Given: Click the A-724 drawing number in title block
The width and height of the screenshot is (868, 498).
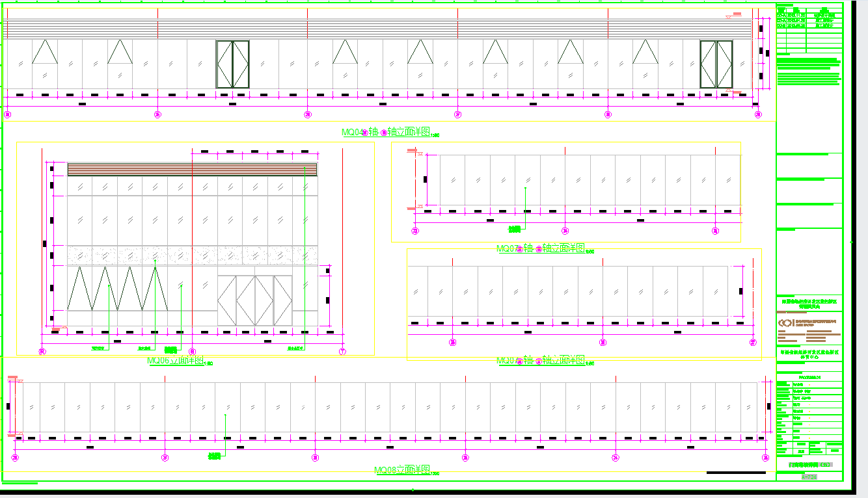Looking at the screenshot, I should tap(809, 477).
